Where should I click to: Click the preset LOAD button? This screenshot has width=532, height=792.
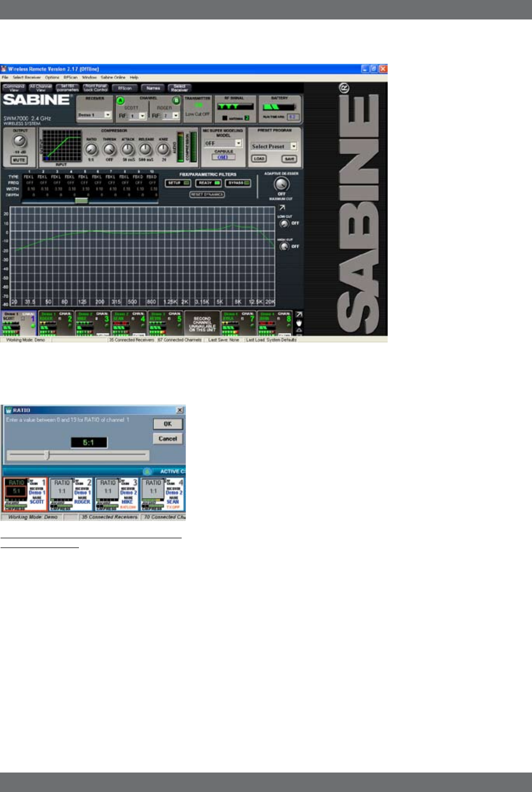coord(259,159)
